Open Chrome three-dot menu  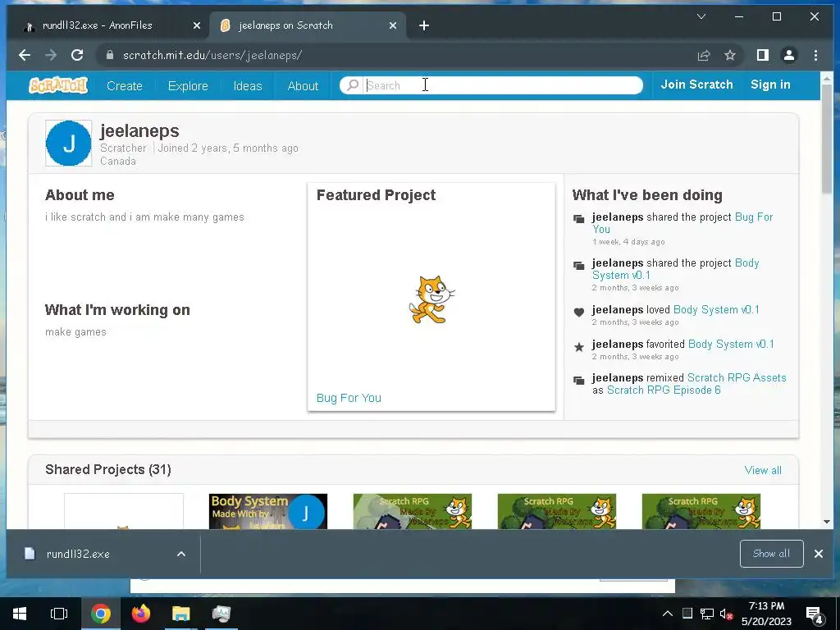click(815, 55)
